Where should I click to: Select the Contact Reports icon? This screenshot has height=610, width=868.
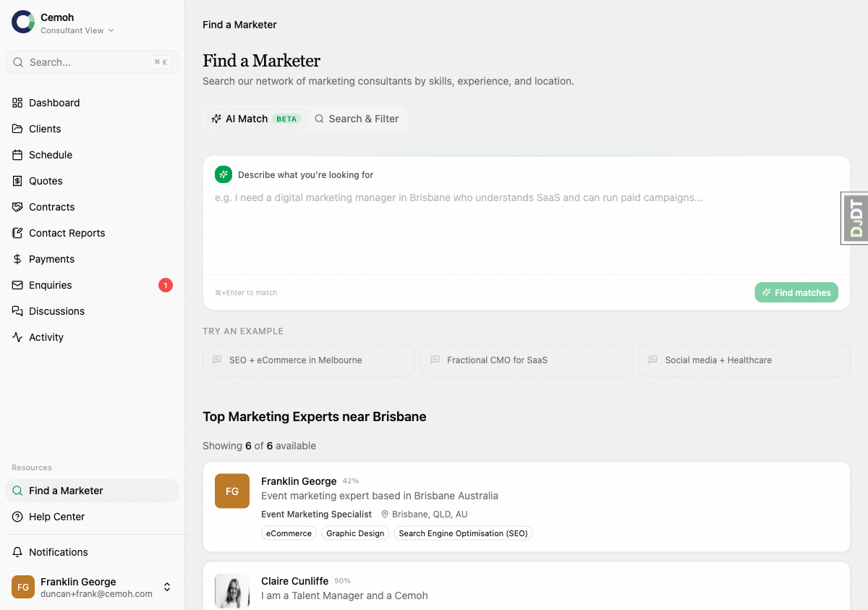(x=17, y=233)
